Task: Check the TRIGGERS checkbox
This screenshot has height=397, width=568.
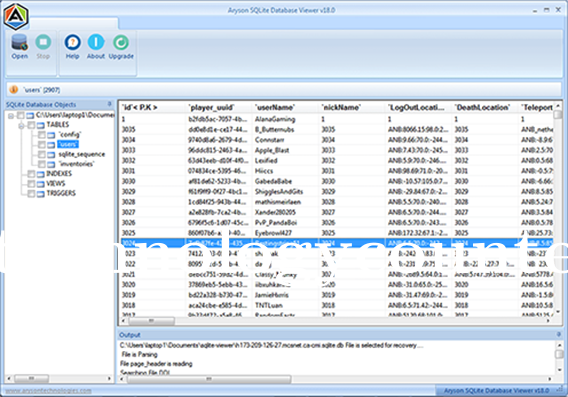Action: coord(32,194)
